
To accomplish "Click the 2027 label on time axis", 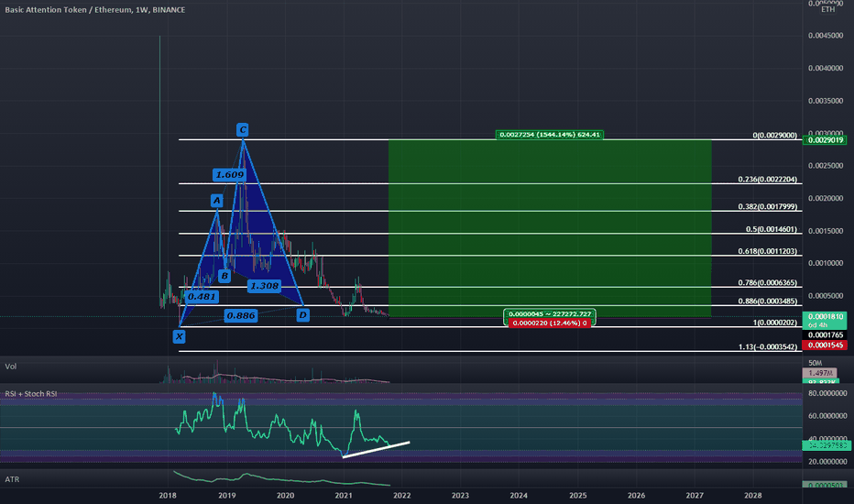I will [x=695, y=495].
